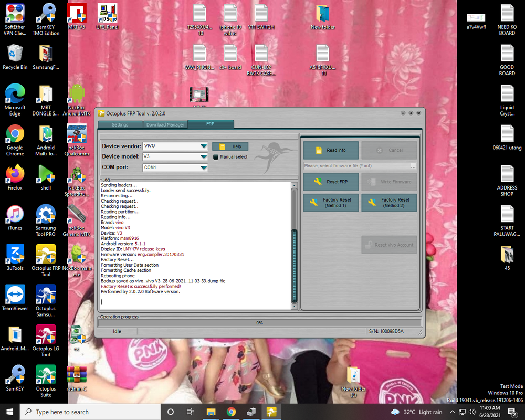Image resolution: width=525 pixels, height=420 pixels.
Task: Click the log vertical scrollbar thumb
Action: [295, 266]
